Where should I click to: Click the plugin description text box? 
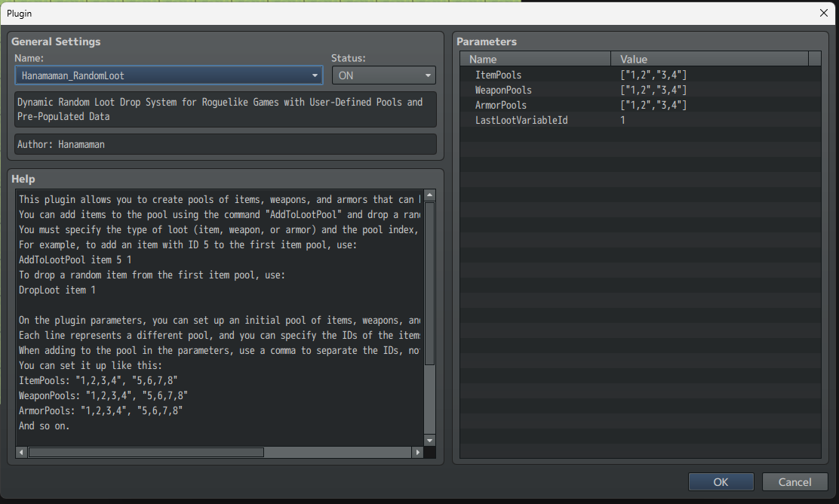click(x=226, y=109)
